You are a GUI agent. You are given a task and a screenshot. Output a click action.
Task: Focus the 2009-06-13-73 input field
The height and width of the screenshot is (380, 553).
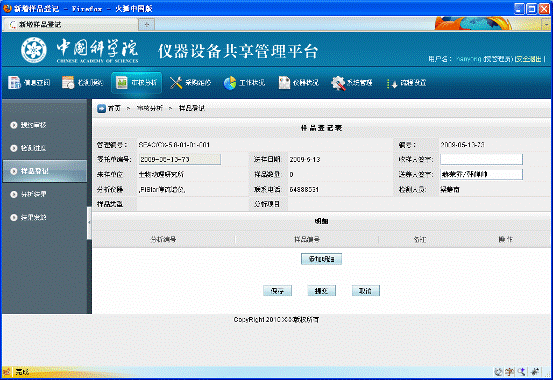(180, 159)
